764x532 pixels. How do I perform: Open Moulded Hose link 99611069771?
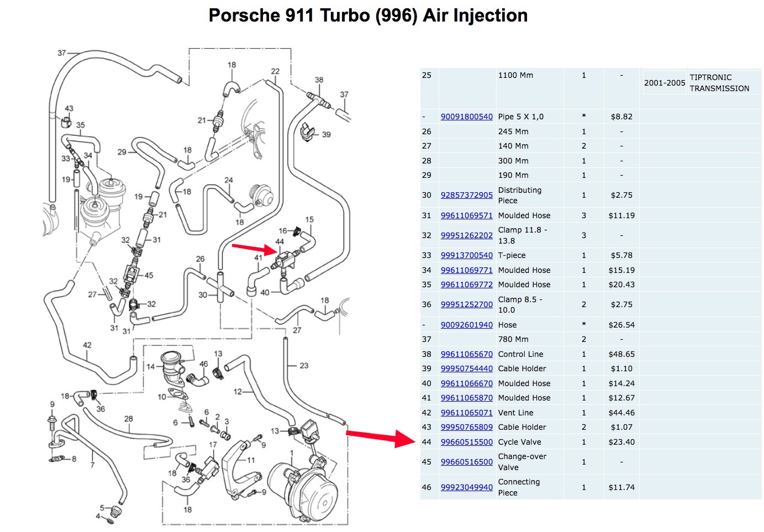coord(466,270)
